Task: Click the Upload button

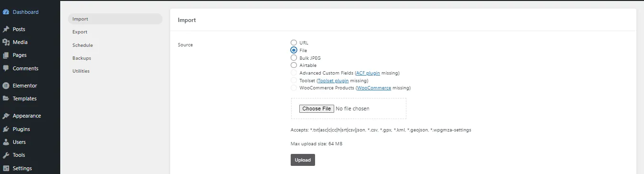Action: 303,160
